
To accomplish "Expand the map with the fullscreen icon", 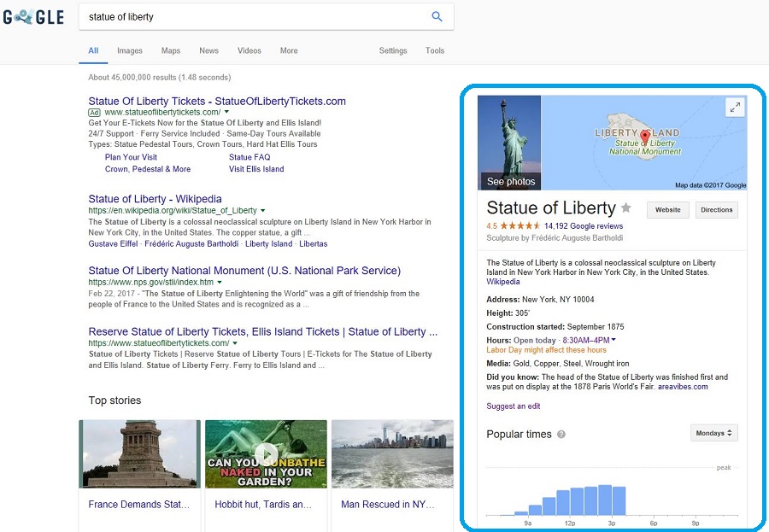I will click(735, 108).
